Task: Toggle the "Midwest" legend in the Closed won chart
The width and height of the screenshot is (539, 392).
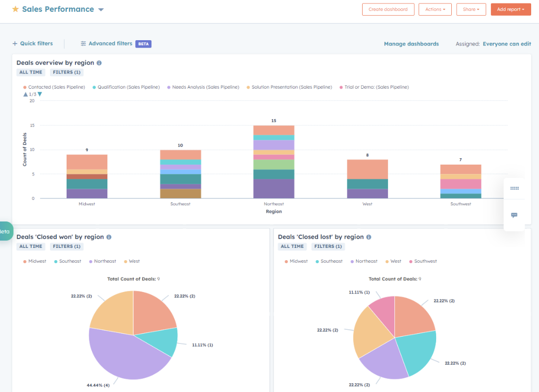Action: click(x=35, y=261)
